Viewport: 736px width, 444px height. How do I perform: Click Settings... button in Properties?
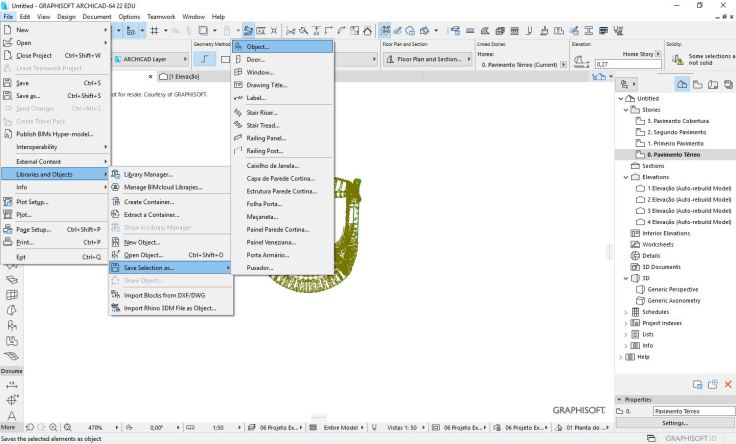click(x=675, y=423)
